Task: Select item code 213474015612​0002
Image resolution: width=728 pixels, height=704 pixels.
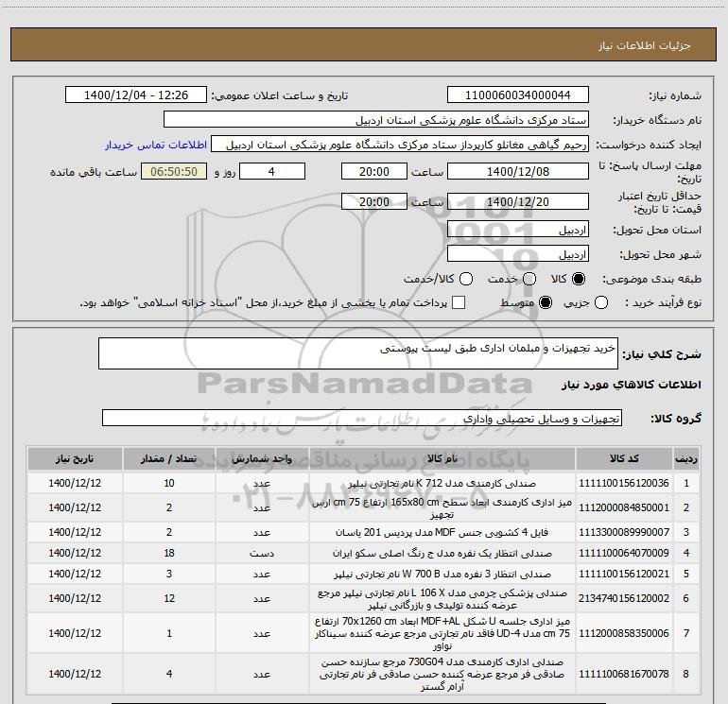Action: (624, 599)
